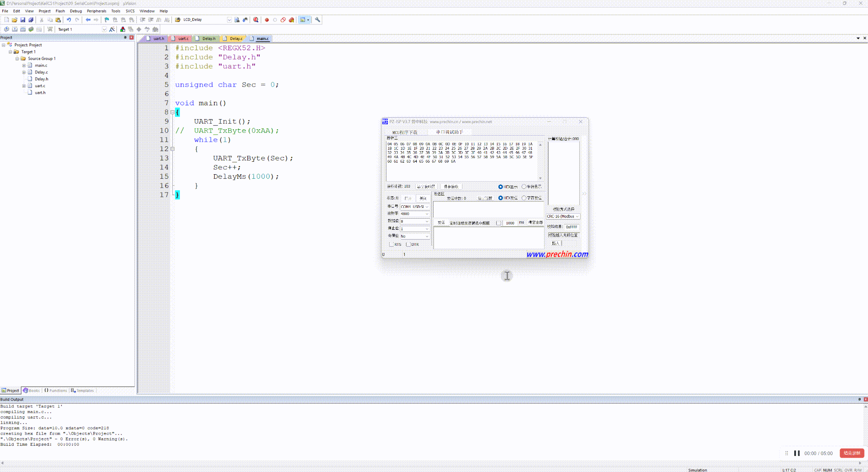The width and height of the screenshot is (868, 472).
Task: Insert or remove a bookmark flag
Action: pyautogui.click(x=107, y=20)
